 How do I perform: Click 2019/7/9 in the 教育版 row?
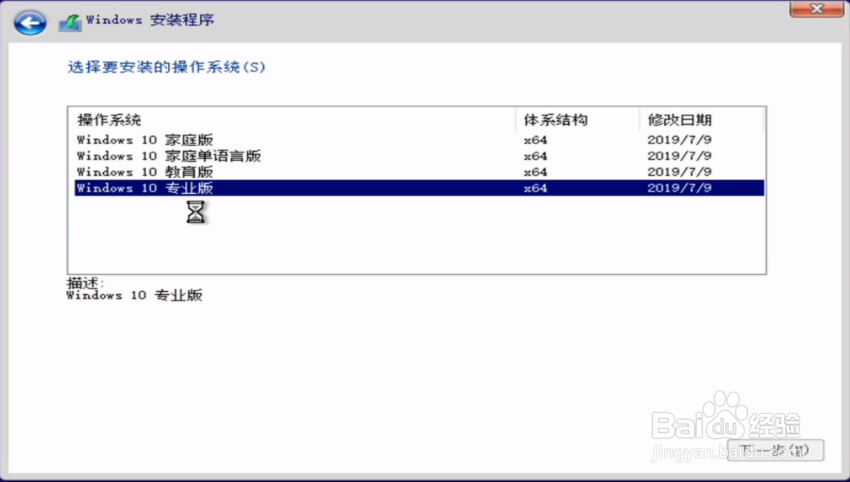click(x=679, y=172)
